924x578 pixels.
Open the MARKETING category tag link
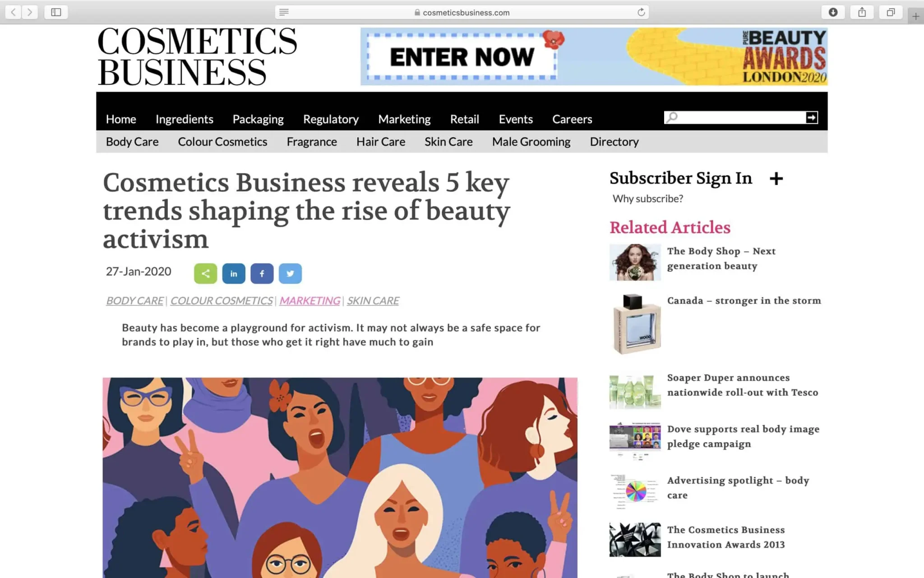click(x=310, y=301)
